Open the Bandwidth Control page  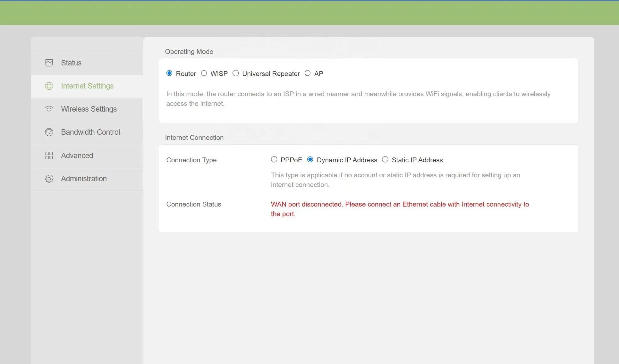[87, 132]
